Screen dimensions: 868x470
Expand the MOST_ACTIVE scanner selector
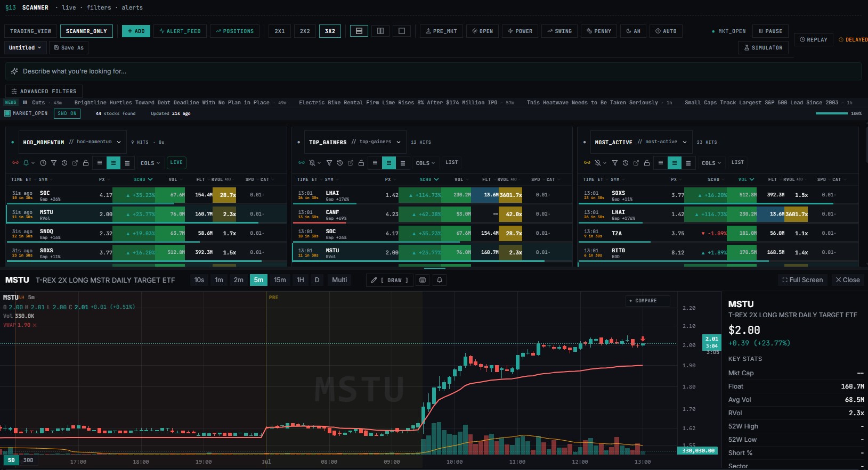pyautogui.click(x=641, y=142)
